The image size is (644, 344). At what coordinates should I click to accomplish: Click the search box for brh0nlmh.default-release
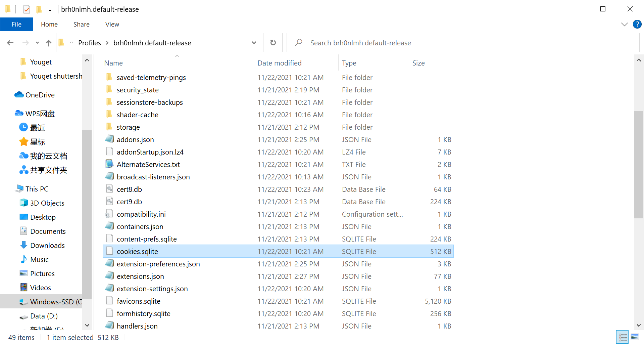463,43
